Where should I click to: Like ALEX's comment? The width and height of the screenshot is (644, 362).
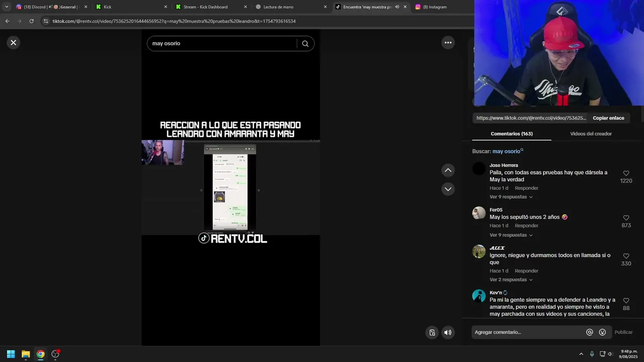(626, 256)
